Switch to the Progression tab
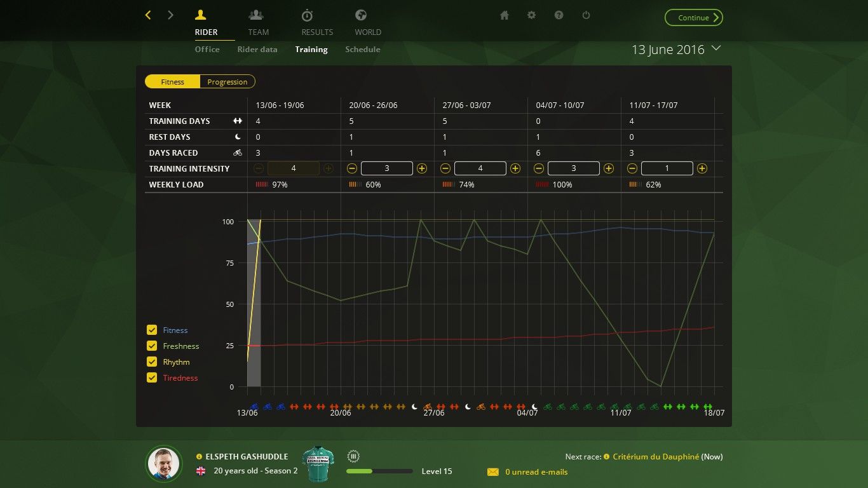The image size is (868, 488). 227,82
